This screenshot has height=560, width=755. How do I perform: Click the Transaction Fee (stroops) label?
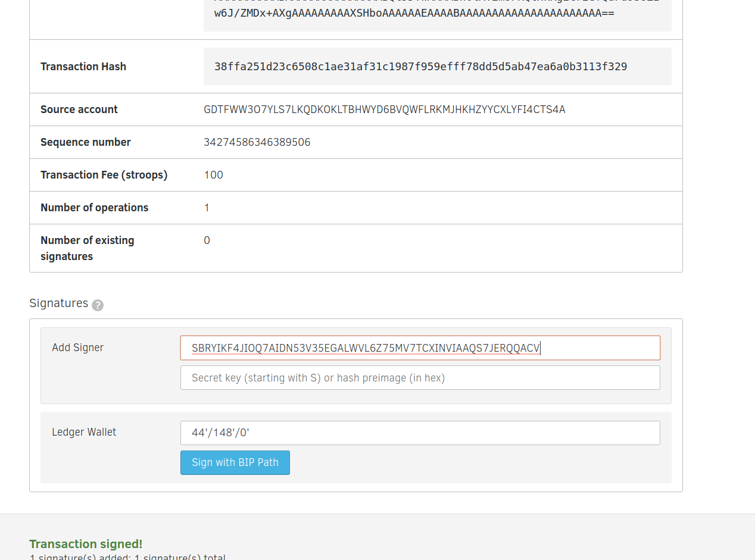click(x=104, y=175)
